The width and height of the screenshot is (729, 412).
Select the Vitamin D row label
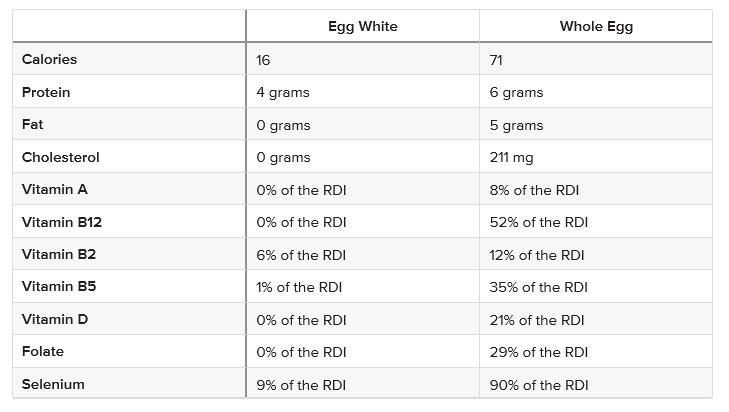[x=56, y=319]
